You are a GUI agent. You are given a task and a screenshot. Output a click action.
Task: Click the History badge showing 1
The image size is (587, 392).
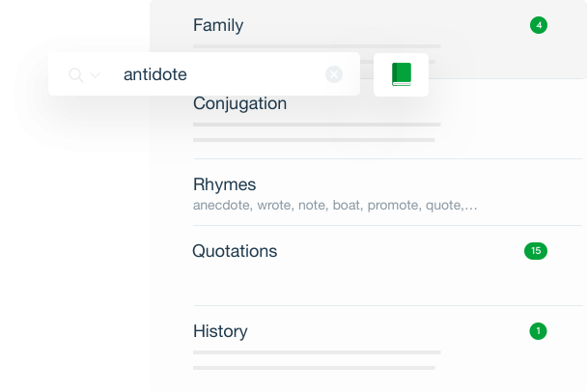tap(539, 331)
